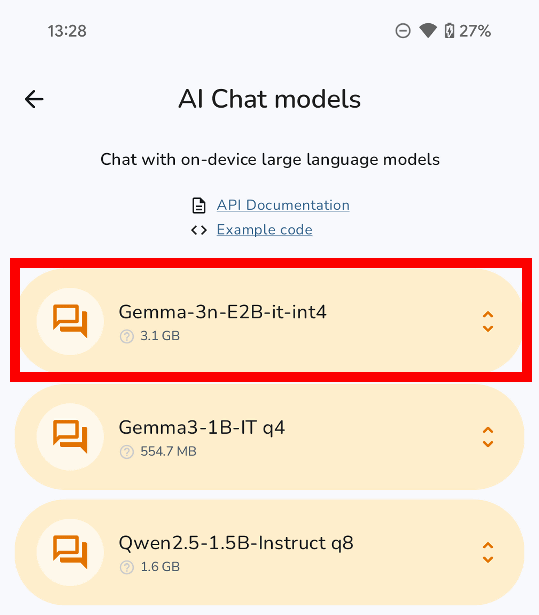Tap the help icon beside 1.6 GB
The height and width of the screenshot is (615, 539).
[x=127, y=567]
